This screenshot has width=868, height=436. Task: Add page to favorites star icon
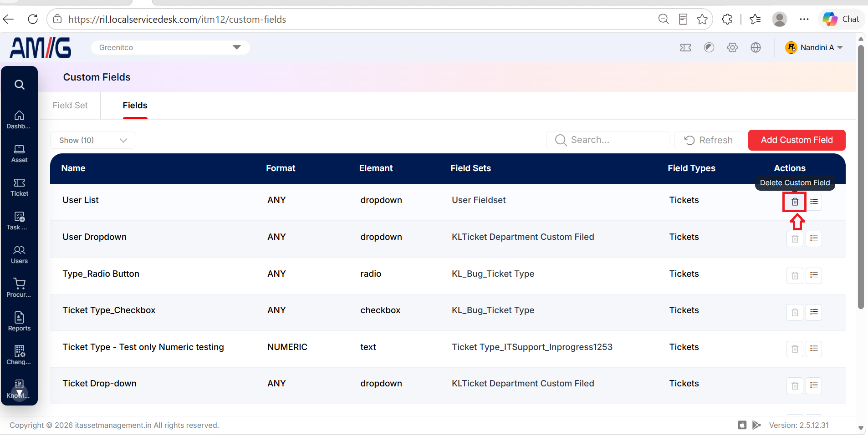702,19
